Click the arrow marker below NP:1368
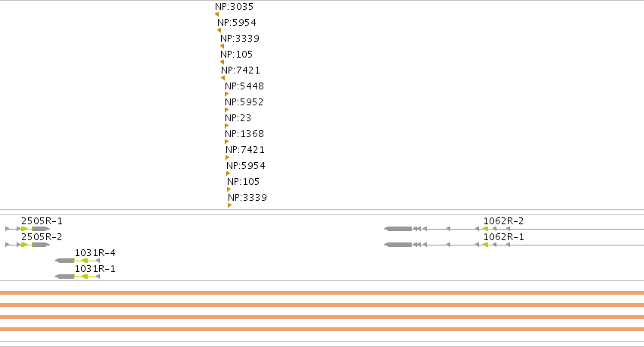The width and height of the screenshot is (644, 347). 227,142
